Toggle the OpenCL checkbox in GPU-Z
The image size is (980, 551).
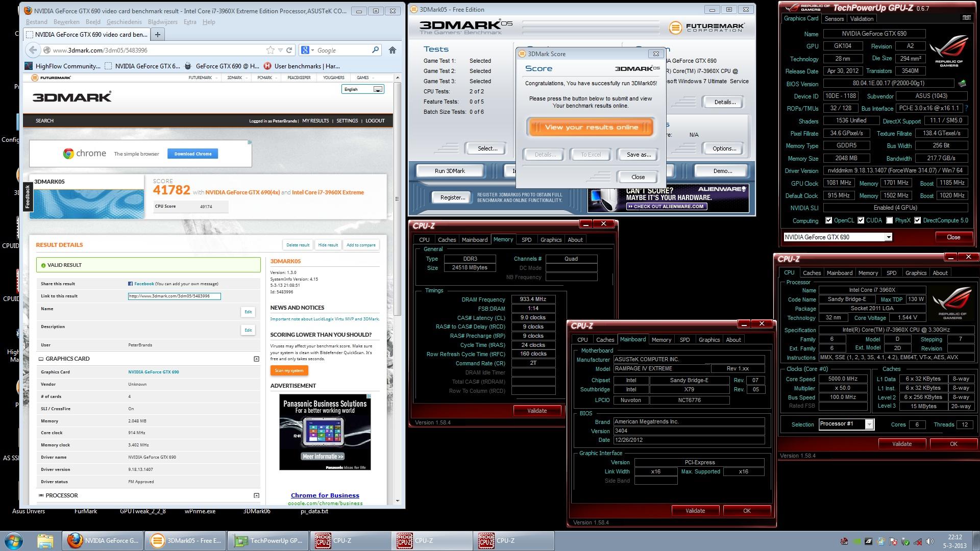coord(829,220)
